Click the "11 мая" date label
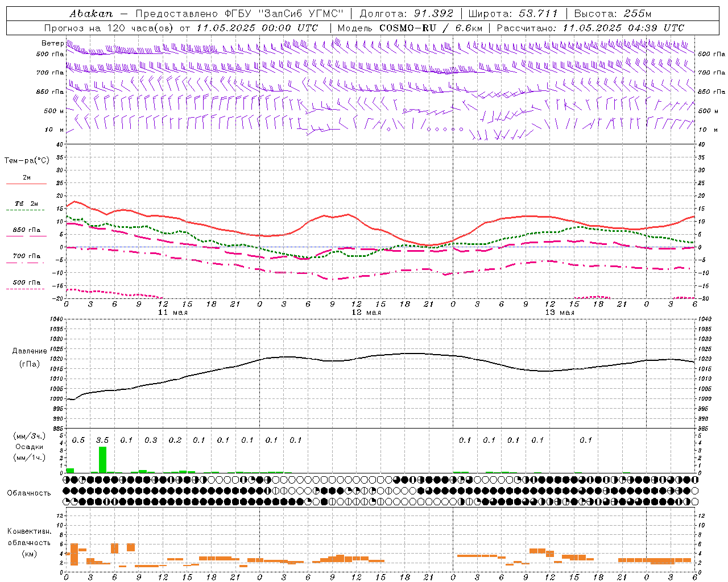The image size is (728, 582). click(173, 313)
